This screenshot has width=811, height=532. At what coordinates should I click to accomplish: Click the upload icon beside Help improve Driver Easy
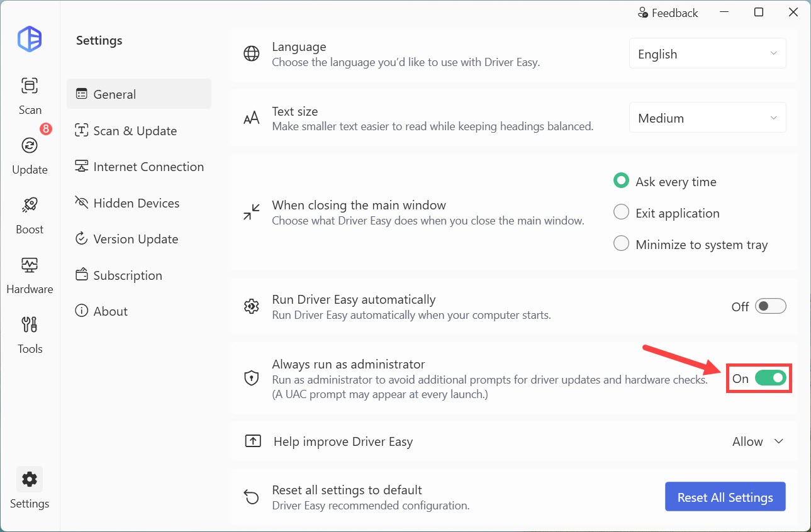(x=252, y=441)
